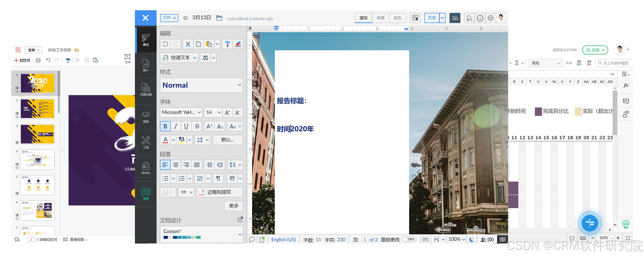
Task: Open Writer settings gear icon
Action: (x=491, y=18)
